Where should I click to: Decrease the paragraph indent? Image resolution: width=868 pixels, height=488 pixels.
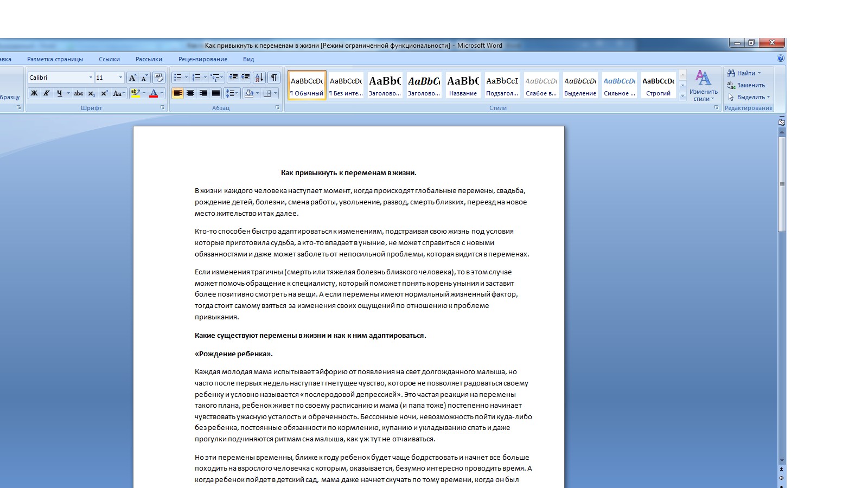point(233,78)
